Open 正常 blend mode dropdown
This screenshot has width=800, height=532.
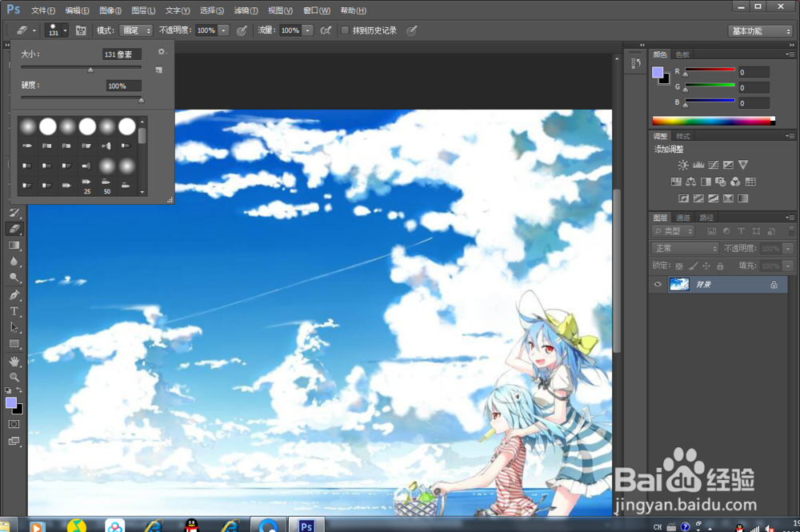[686, 249]
